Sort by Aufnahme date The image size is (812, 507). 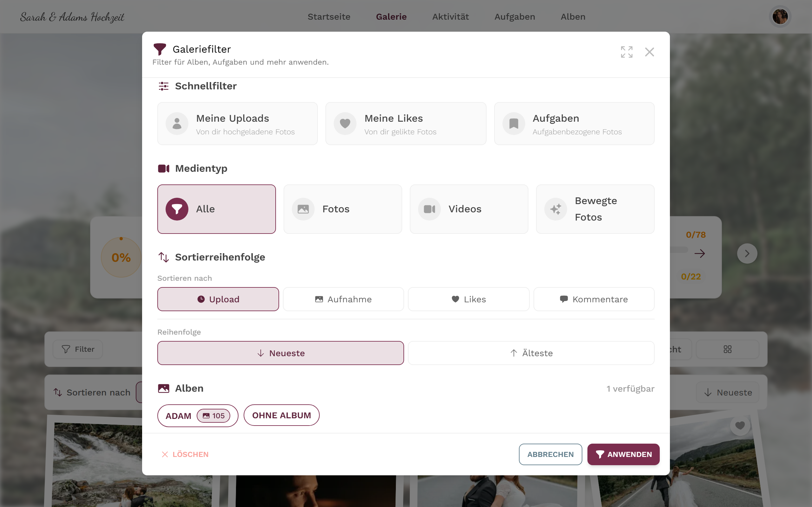click(x=343, y=299)
